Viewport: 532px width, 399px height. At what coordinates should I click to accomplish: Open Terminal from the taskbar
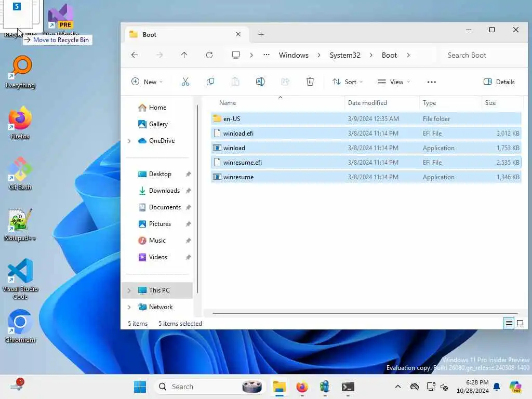(348, 387)
